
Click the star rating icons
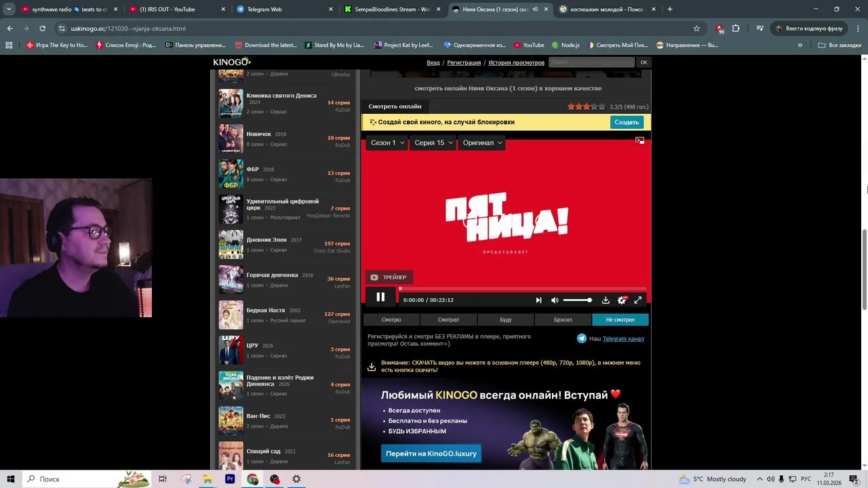pyautogui.click(x=586, y=106)
